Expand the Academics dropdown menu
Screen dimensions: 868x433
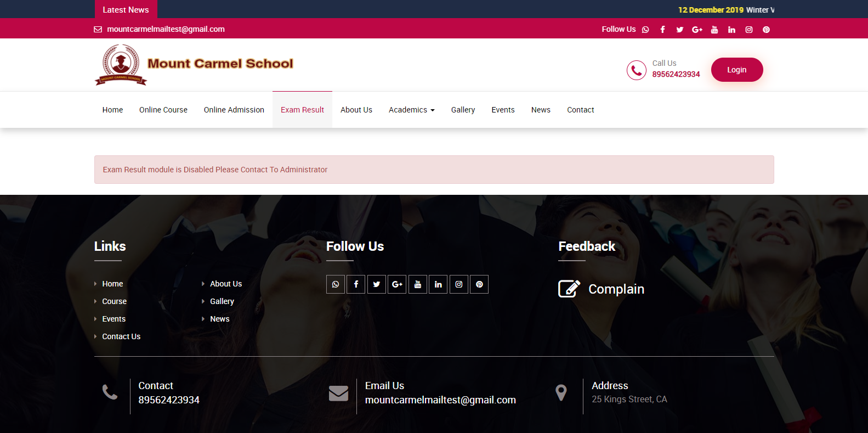(x=411, y=110)
